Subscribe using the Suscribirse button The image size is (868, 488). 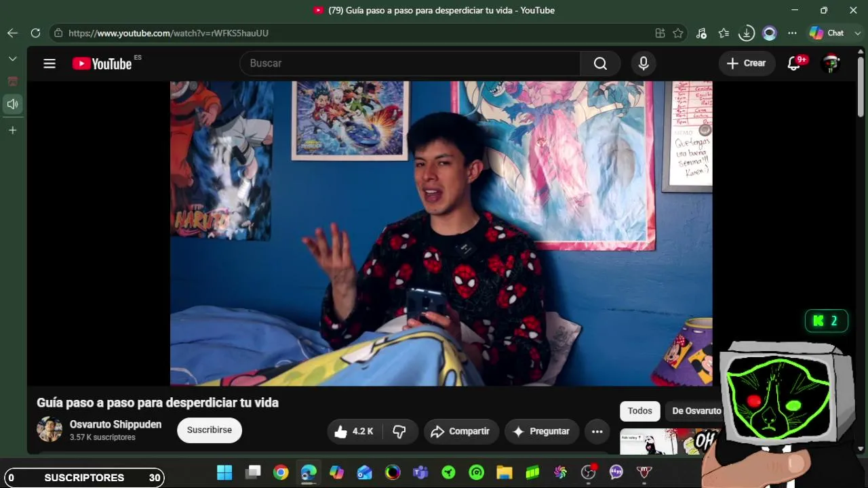click(x=210, y=430)
